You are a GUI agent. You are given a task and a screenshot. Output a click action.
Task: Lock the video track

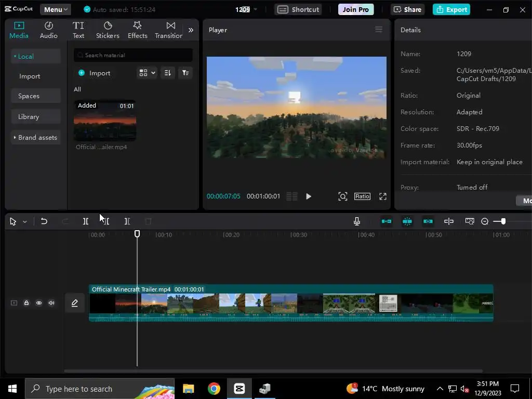pos(26,303)
